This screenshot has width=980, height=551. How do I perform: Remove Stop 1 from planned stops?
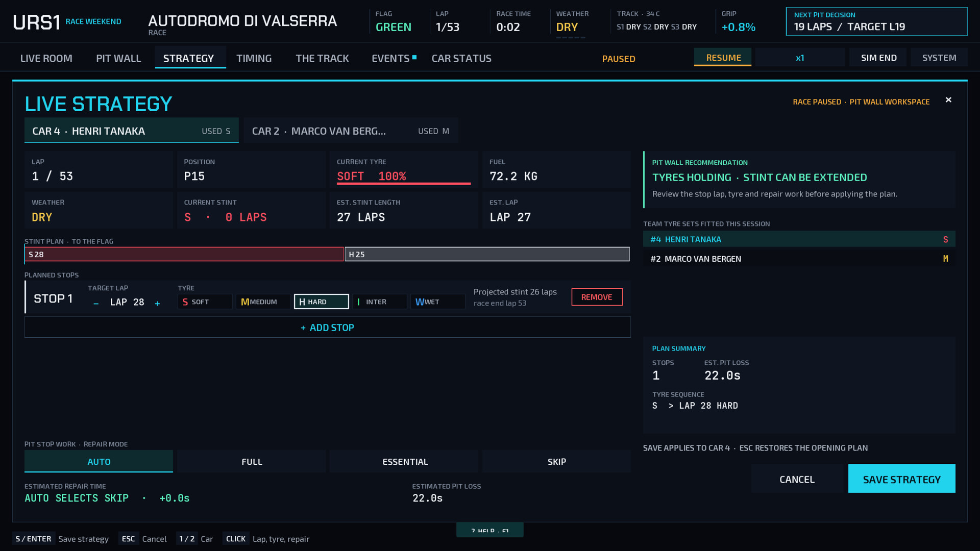click(x=597, y=297)
